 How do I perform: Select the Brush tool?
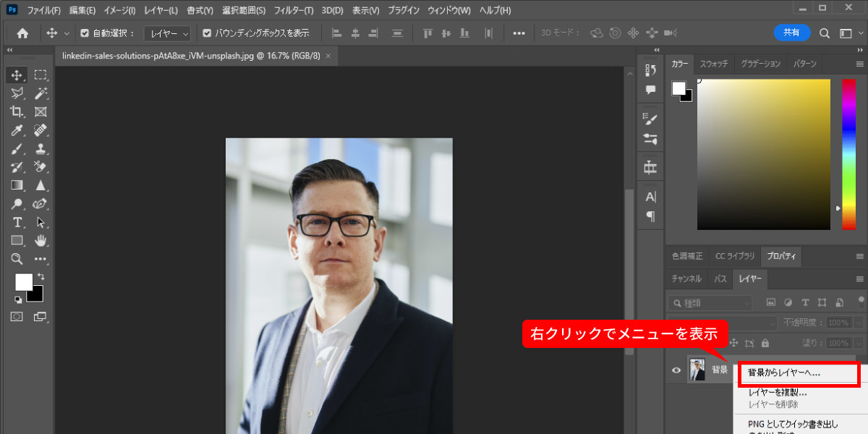(x=17, y=148)
